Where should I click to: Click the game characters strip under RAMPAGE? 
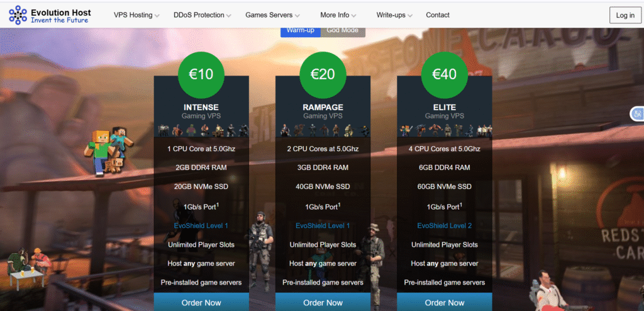tap(323, 130)
